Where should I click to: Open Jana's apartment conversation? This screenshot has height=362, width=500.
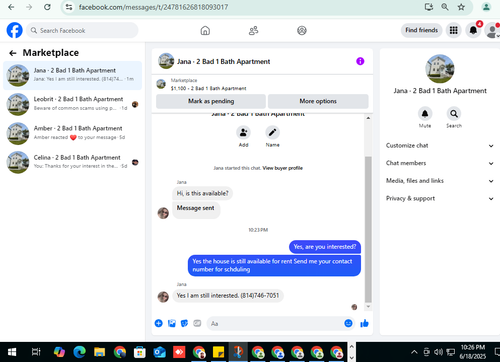[73, 75]
